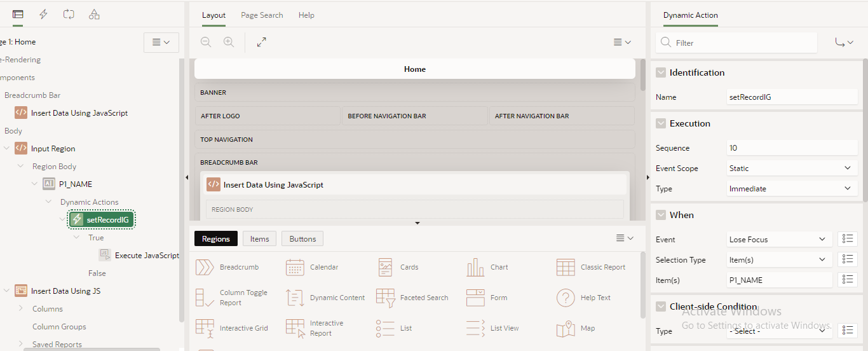Edit the Name field containing setRecordIG
This screenshot has height=351, width=868.
pos(792,97)
